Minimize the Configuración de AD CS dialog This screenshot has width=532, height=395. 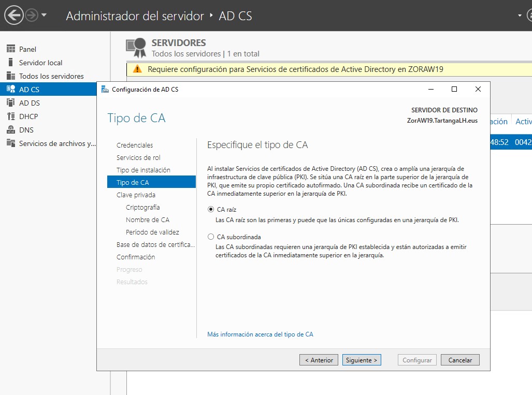click(431, 89)
